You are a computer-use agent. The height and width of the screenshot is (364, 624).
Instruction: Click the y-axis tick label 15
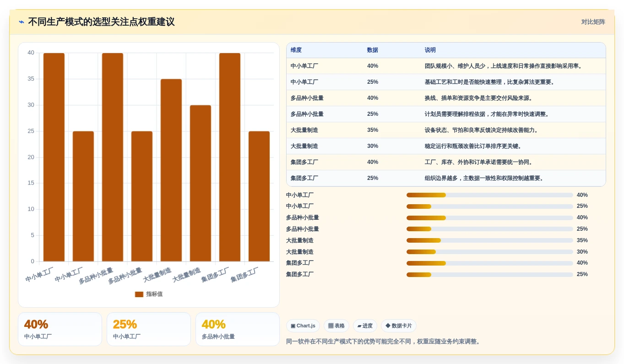[31, 183]
